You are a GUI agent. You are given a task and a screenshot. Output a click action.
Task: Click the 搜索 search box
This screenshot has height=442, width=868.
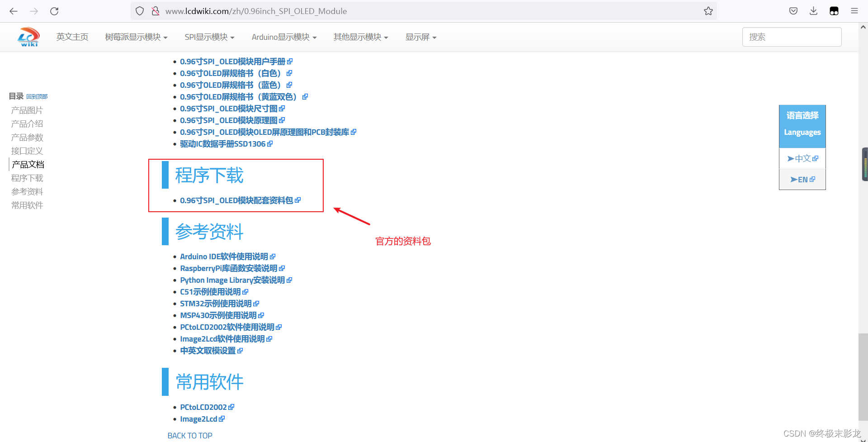[x=792, y=37]
